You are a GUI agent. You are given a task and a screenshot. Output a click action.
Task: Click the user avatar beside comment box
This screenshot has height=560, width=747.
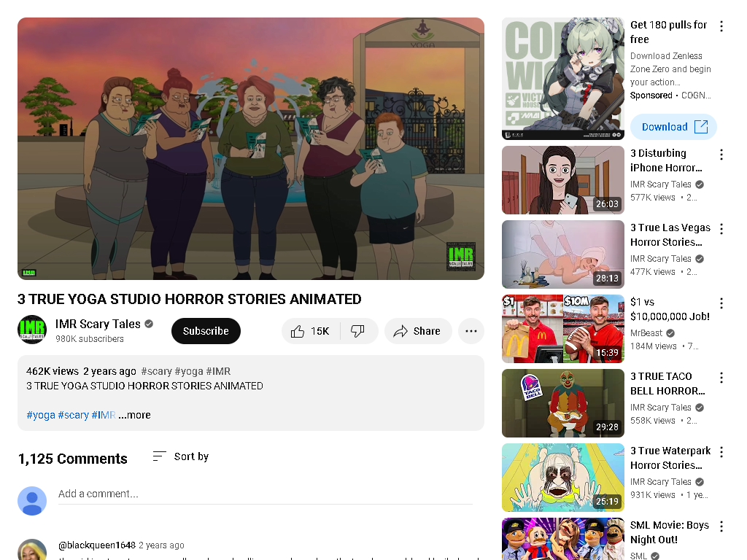(32, 500)
